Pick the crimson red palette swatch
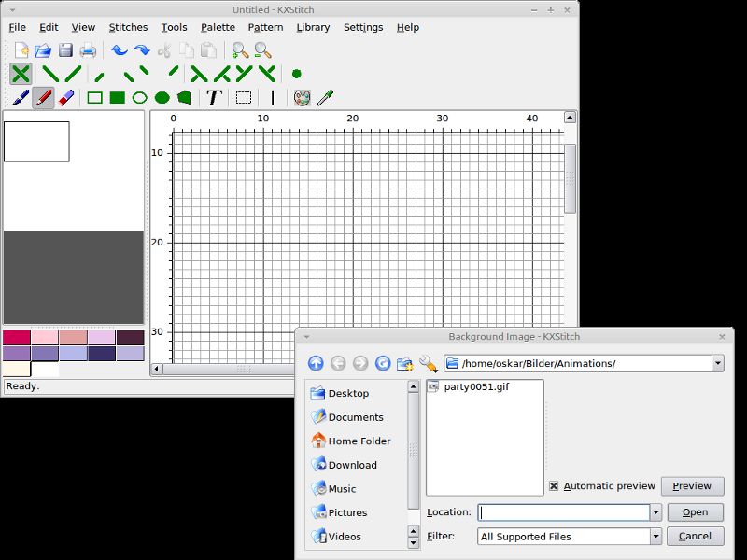The image size is (747, 560). [17, 338]
